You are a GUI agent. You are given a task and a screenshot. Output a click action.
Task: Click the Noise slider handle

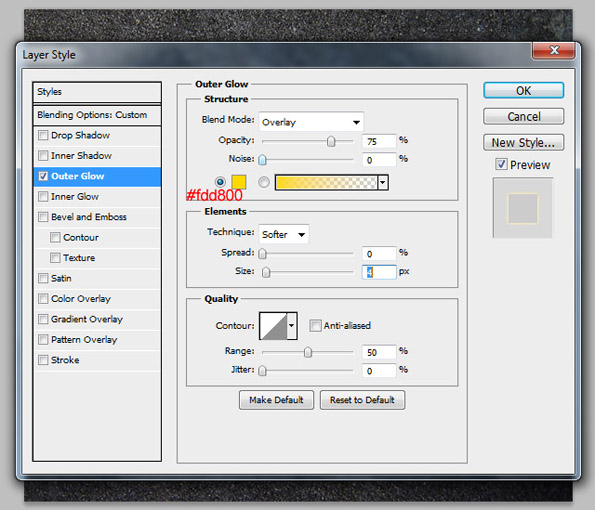(x=262, y=160)
